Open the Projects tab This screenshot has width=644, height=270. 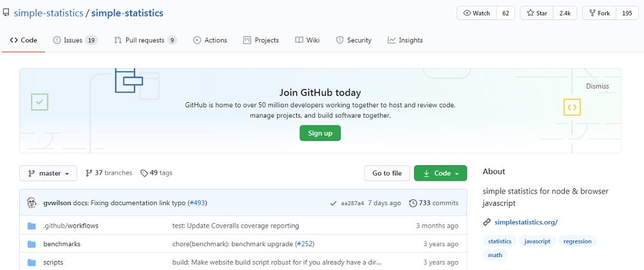pyautogui.click(x=261, y=40)
